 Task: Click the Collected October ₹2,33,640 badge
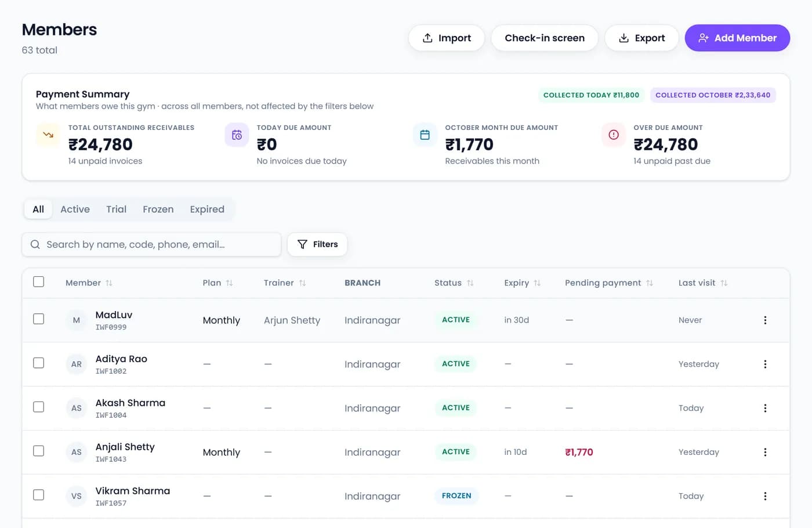713,95
